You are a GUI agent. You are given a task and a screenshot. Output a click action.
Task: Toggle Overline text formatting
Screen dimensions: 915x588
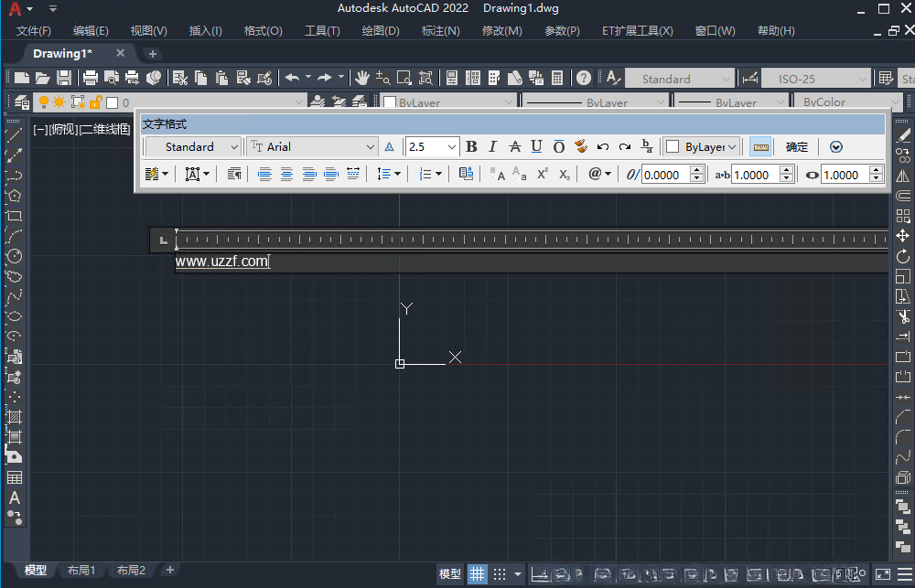(x=559, y=146)
